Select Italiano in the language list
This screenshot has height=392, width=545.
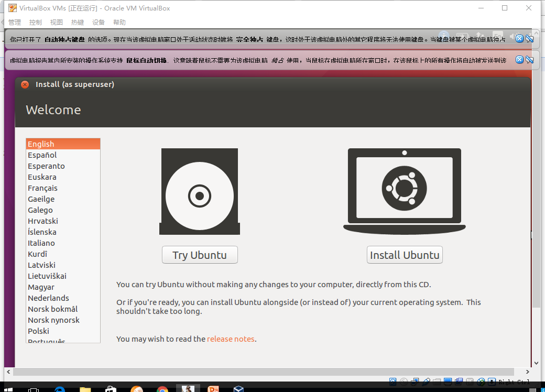tap(63, 243)
